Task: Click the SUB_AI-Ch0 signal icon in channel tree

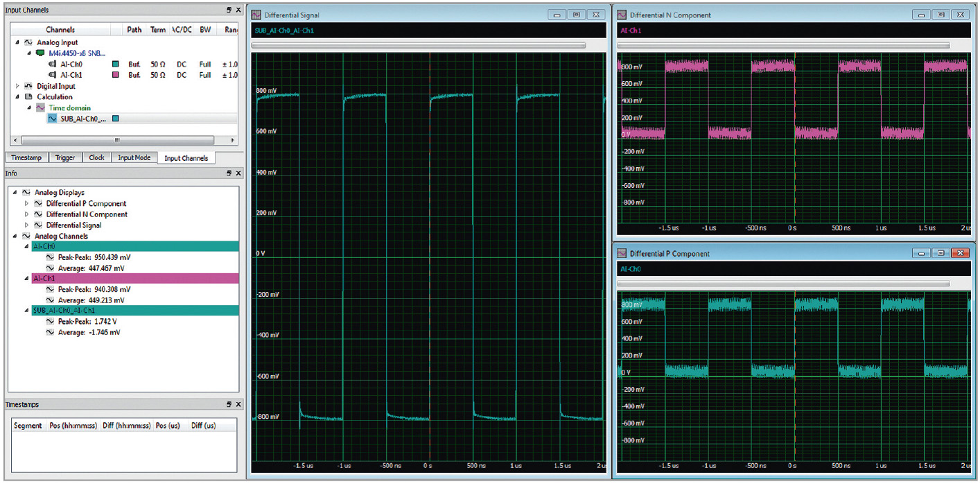Action: [52, 119]
